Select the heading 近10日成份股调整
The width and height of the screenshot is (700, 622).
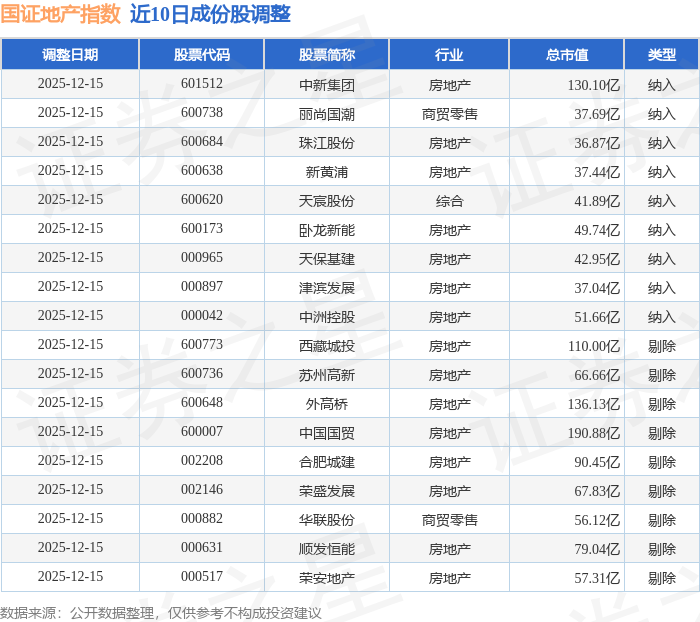(210, 14)
